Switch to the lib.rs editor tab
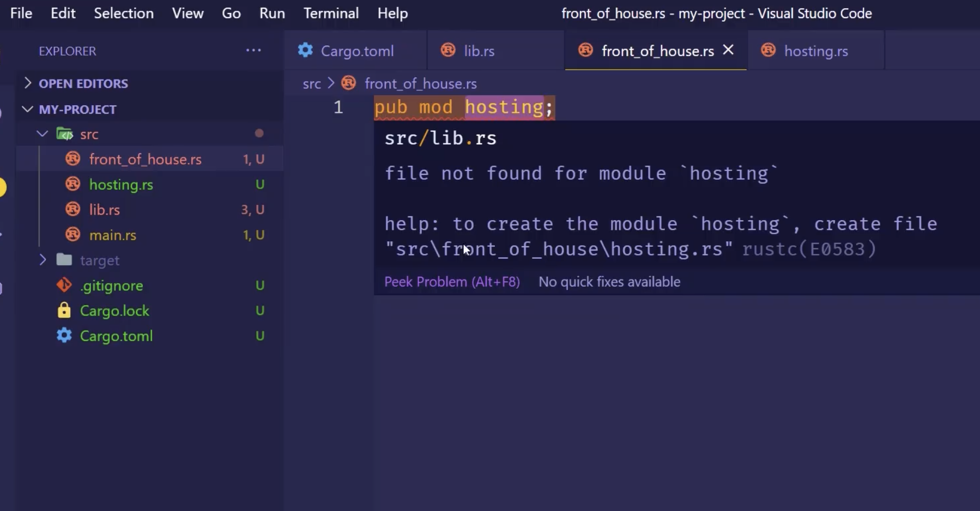This screenshot has height=511, width=980. (479, 51)
